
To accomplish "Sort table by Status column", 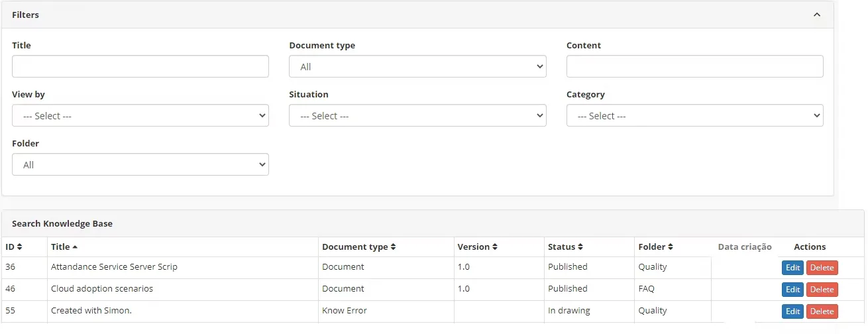I will tap(565, 247).
